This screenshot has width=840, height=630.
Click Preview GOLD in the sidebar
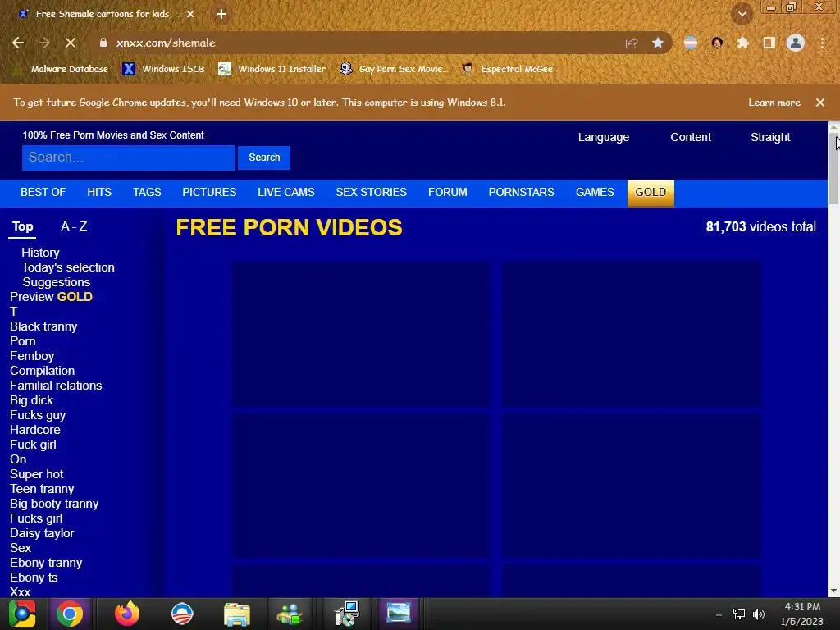[51, 297]
